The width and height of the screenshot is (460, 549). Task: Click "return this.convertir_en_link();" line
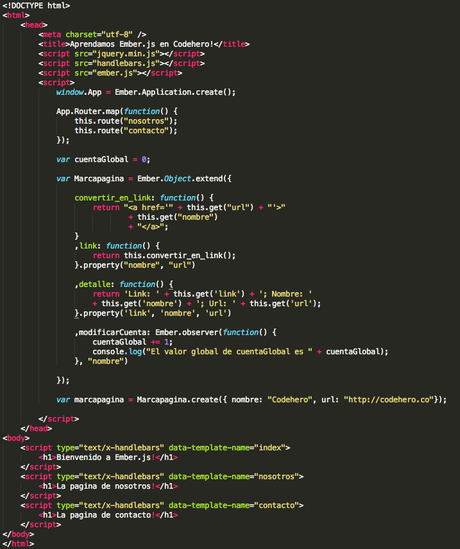pyautogui.click(x=164, y=256)
